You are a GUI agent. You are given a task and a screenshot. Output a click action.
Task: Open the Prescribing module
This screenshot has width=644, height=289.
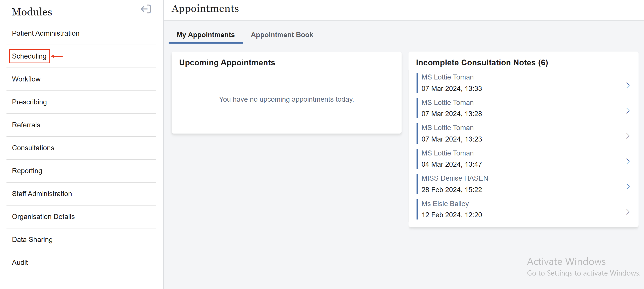point(29,102)
